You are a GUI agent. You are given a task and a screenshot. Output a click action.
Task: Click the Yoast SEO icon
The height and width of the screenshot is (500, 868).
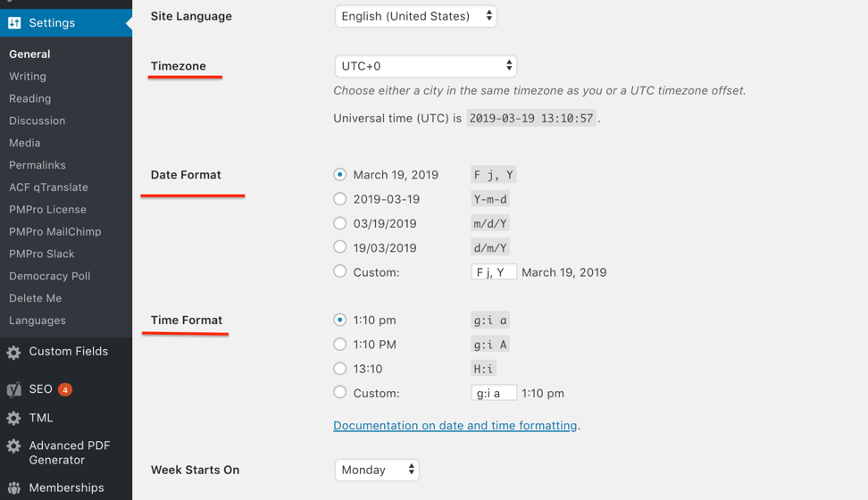tap(13, 389)
